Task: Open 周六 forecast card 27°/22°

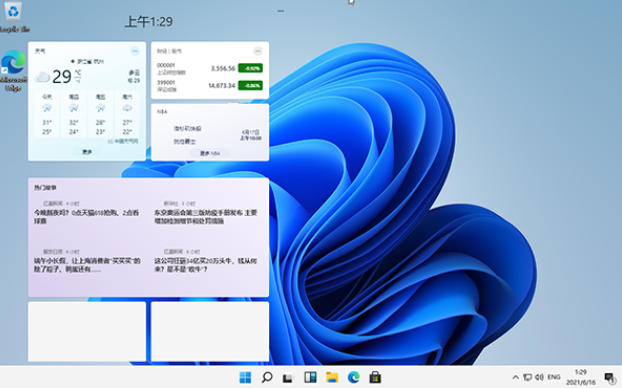Action: tap(127, 114)
